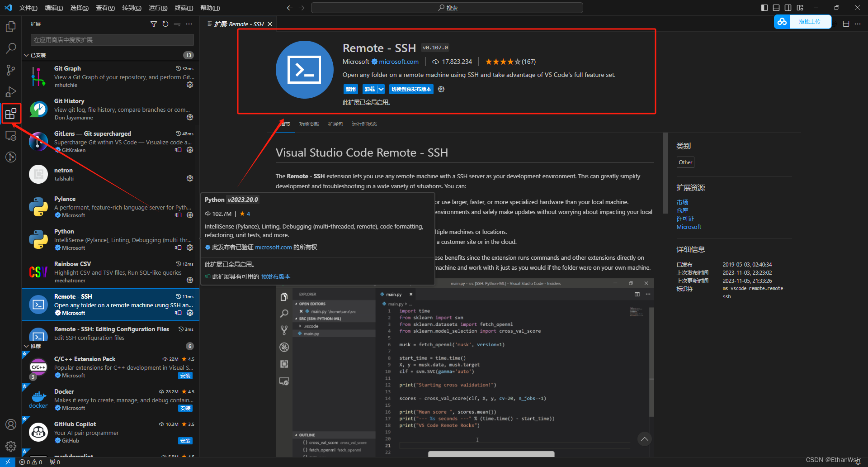Open the 市场 marketplace link
Screen dimensions: 868x467
(x=682, y=202)
